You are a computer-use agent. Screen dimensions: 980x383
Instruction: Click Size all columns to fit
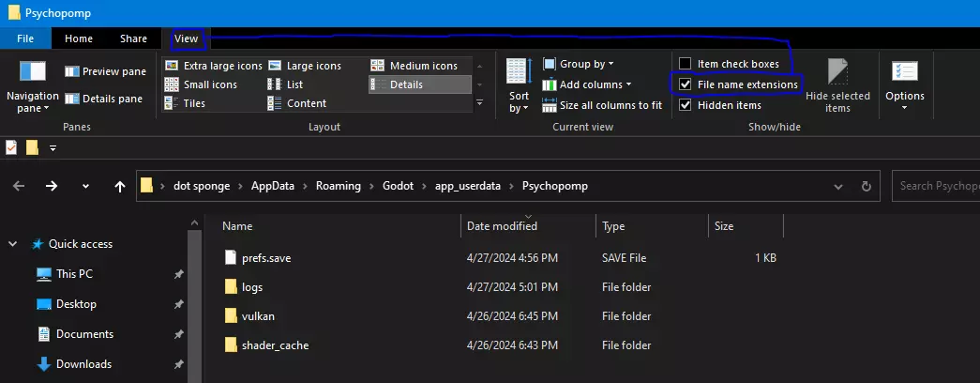[x=602, y=105]
